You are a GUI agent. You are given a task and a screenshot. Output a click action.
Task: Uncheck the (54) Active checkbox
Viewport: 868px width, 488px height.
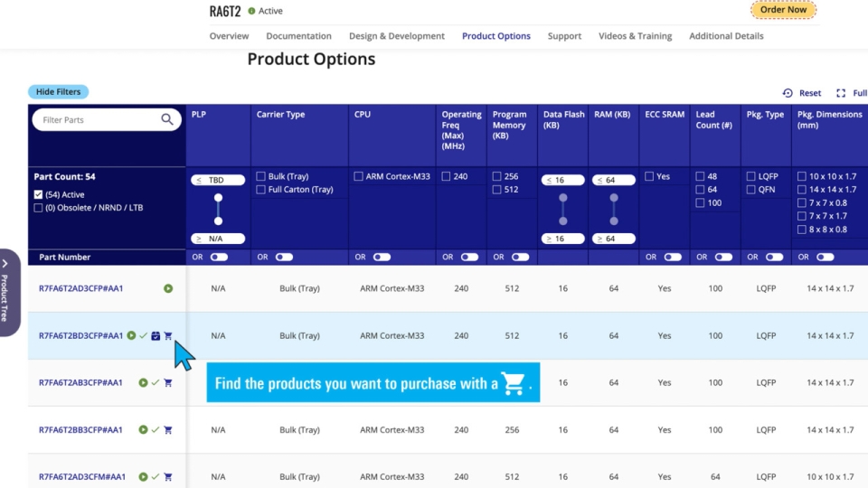click(x=38, y=195)
